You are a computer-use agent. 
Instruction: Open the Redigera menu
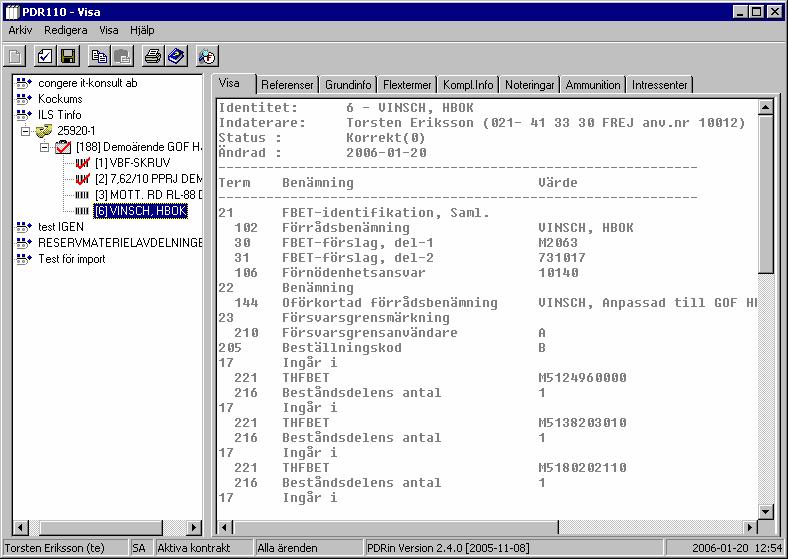(x=65, y=30)
